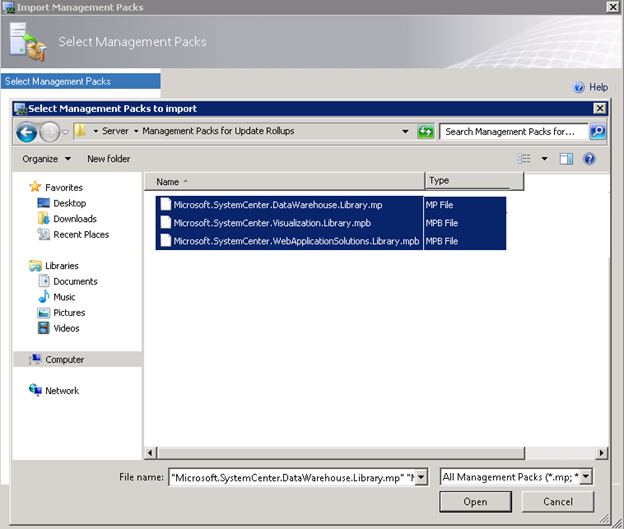Click the Cancel button
The height and width of the screenshot is (529, 624).
[558, 502]
